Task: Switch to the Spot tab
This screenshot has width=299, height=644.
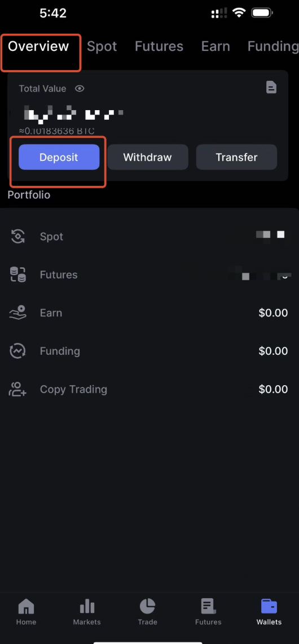Action: click(x=102, y=46)
